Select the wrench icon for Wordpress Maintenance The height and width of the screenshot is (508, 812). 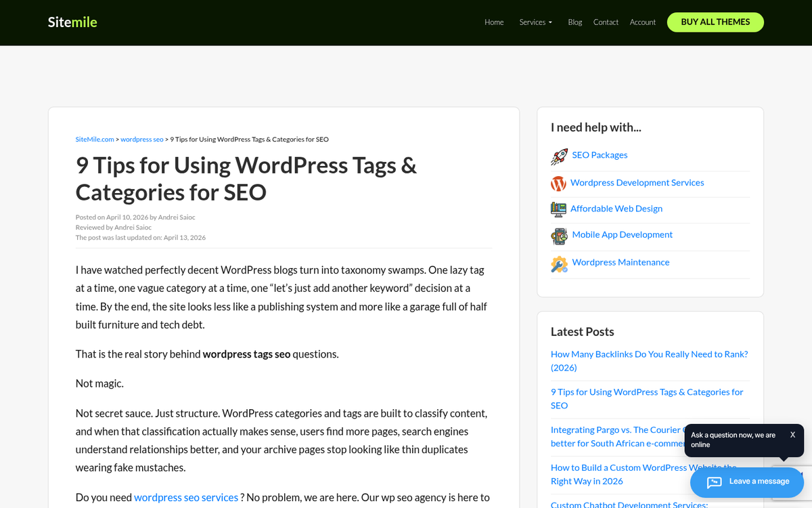[559, 263]
